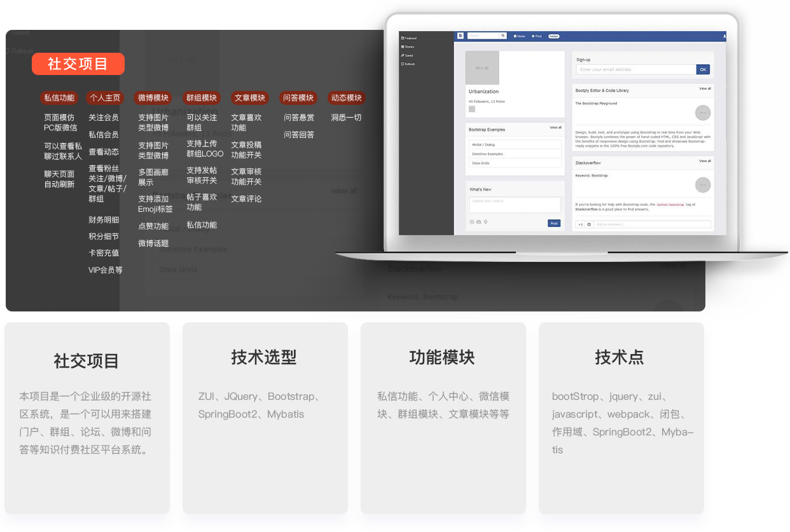The image size is (790, 532).
Task: Click 财务明细 in the feature list
Action: (x=104, y=220)
